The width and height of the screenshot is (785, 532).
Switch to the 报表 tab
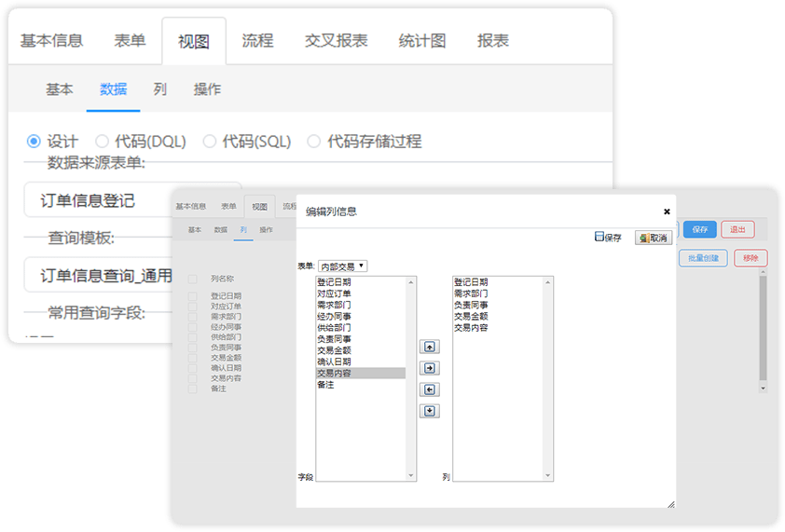click(493, 41)
